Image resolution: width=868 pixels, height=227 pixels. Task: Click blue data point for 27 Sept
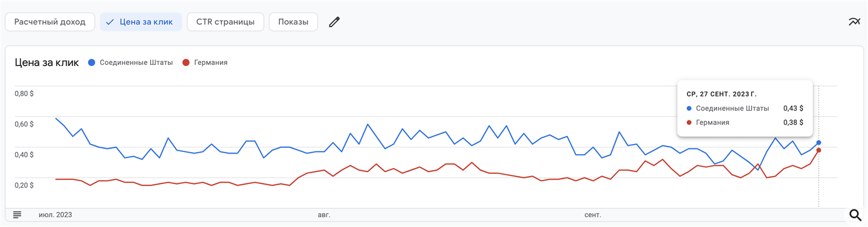[x=818, y=143]
